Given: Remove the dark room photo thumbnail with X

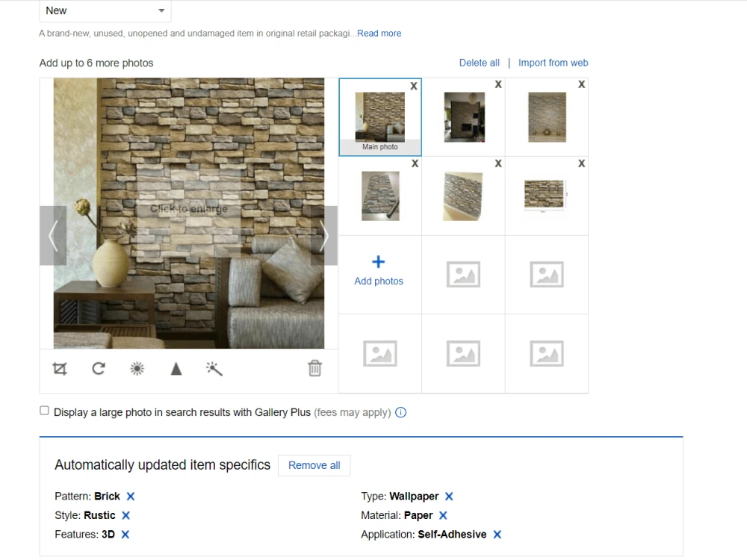Looking at the screenshot, I should [498, 84].
